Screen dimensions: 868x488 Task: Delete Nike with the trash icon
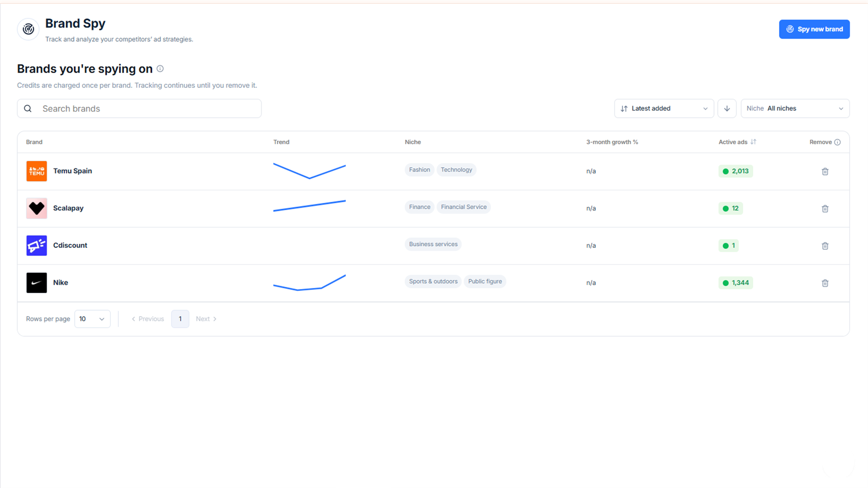825,283
